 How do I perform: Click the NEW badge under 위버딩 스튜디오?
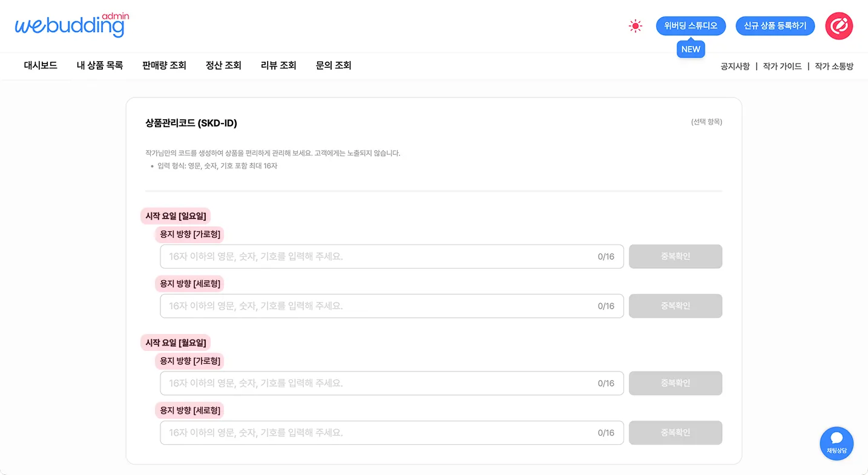(x=691, y=50)
